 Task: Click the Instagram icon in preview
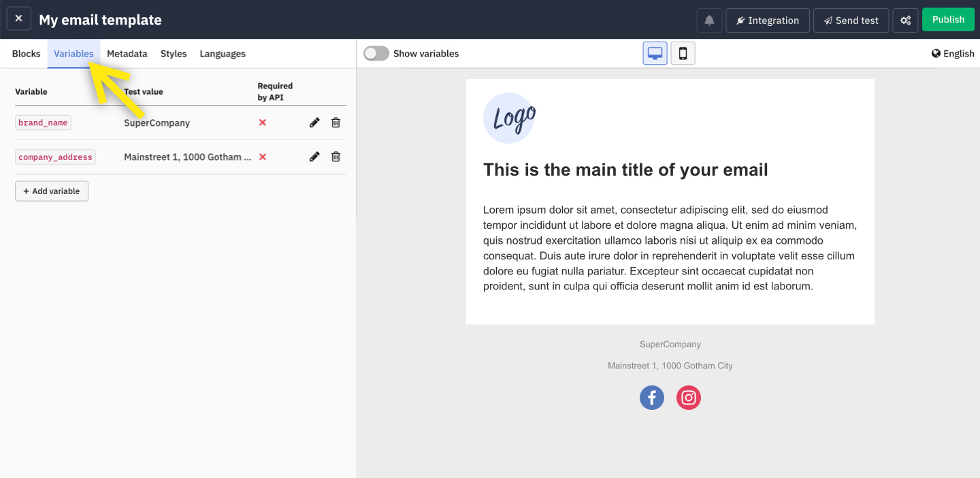[689, 398]
